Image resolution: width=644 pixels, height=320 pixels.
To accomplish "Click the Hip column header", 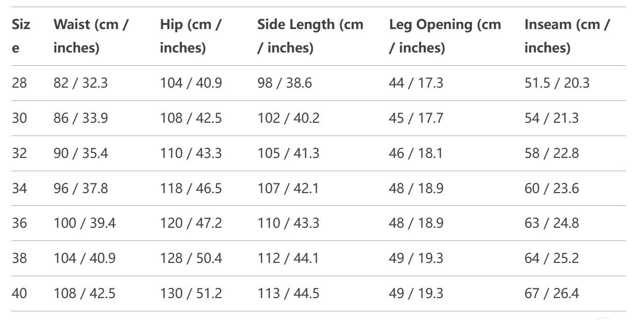I will point(190,36).
